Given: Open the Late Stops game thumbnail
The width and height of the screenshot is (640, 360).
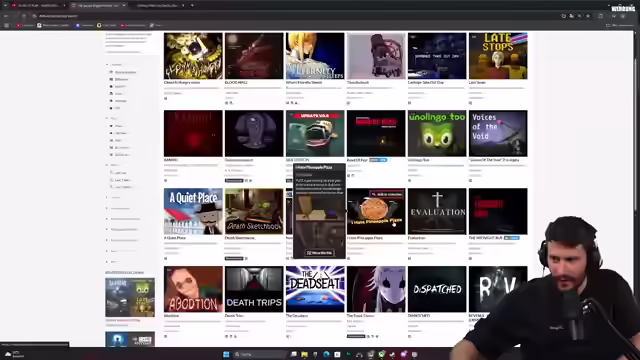Looking at the screenshot, I should point(498,56).
